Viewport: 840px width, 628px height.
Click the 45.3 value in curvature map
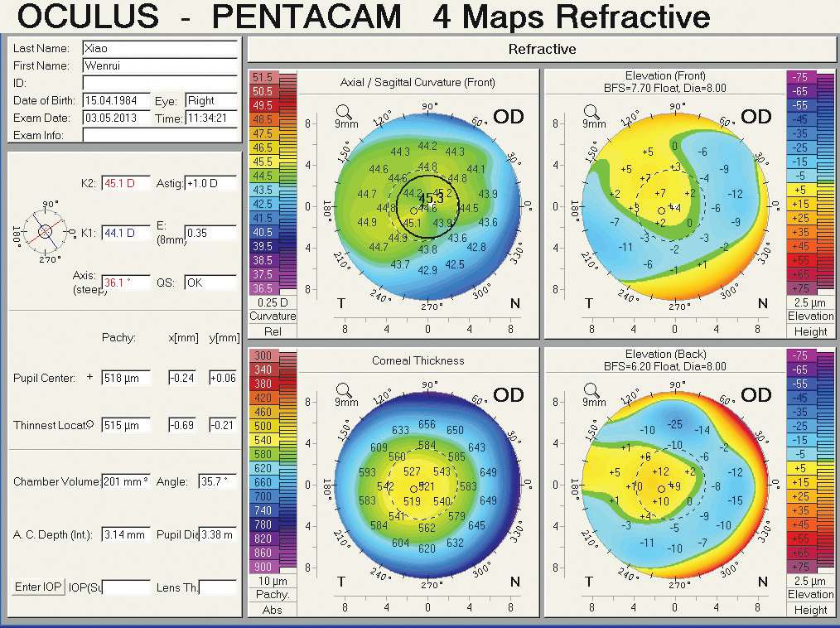point(432,198)
